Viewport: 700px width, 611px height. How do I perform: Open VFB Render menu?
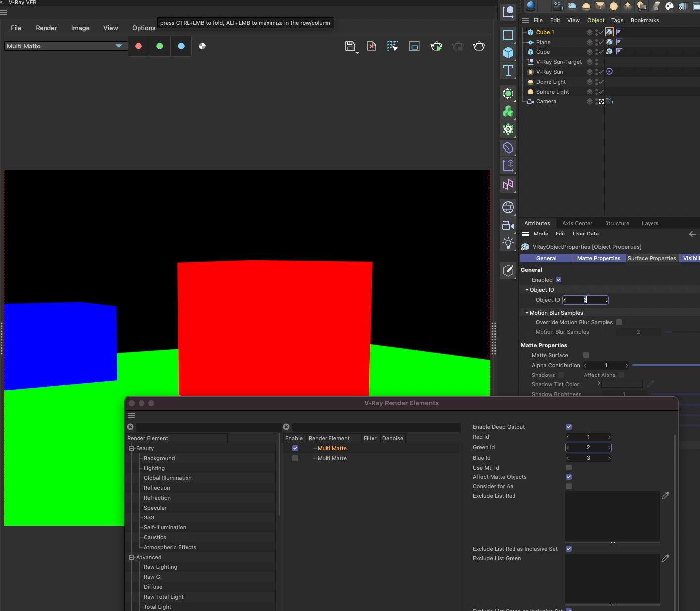coord(47,28)
